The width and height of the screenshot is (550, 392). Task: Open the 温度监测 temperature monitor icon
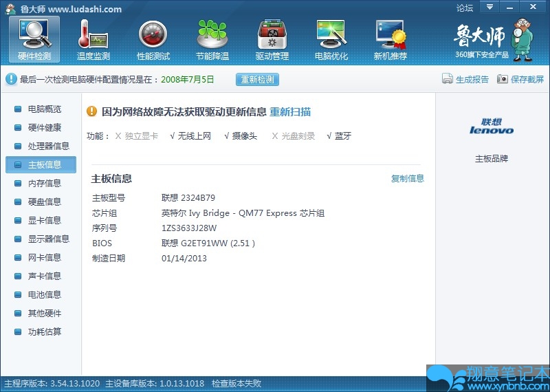(x=93, y=39)
